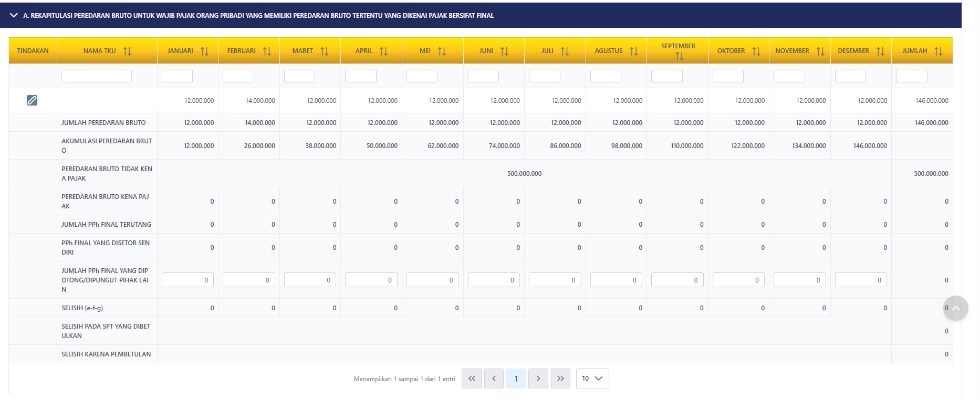This screenshot has width=980, height=400.
Task: Click the Agustus filter field
Action: coord(606,76)
